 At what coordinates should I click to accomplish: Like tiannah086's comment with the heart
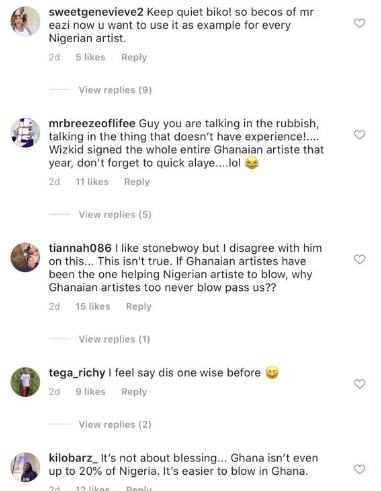click(x=359, y=259)
